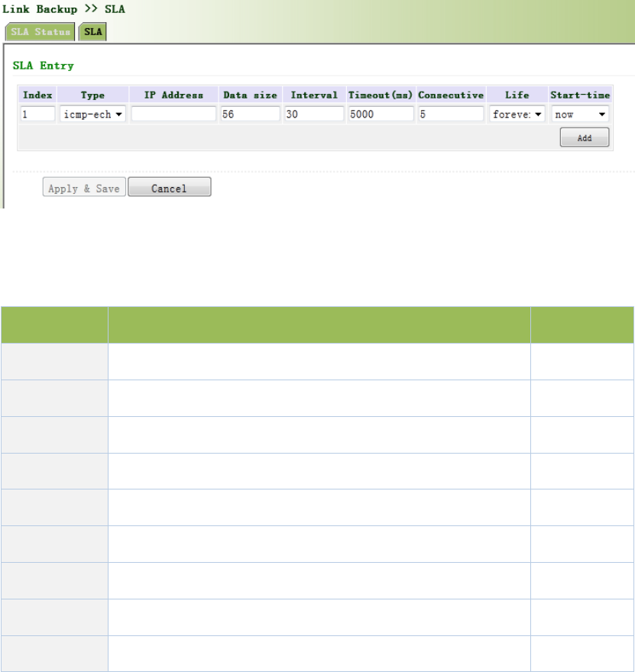Screen dimensions: 635x672
Task: Open the Type dropdown showing icmp-ech
Action: (x=92, y=115)
